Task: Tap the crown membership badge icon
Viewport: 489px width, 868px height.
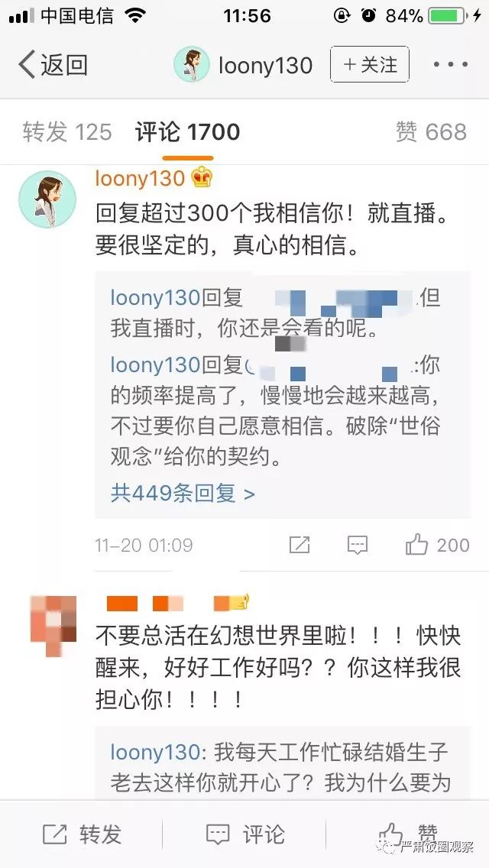Action: click(x=202, y=178)
